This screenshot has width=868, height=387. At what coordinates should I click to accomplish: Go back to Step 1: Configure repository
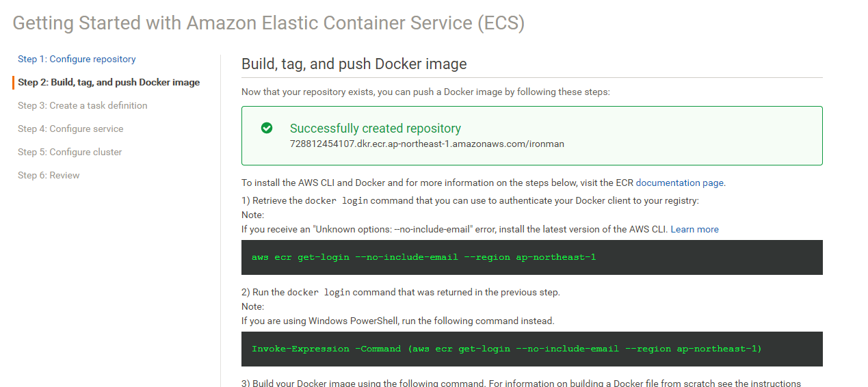coord(77,59)
